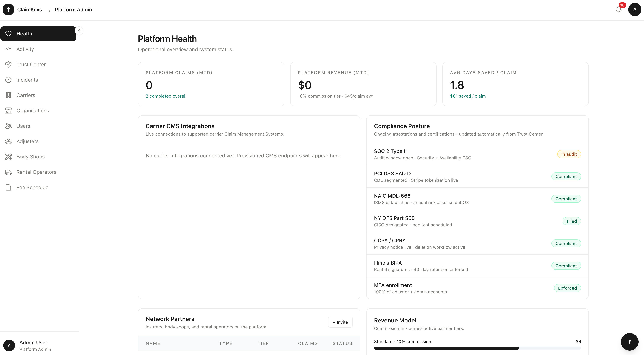
Task: Click the Revenue Model heading
Action: pos(395,320)
